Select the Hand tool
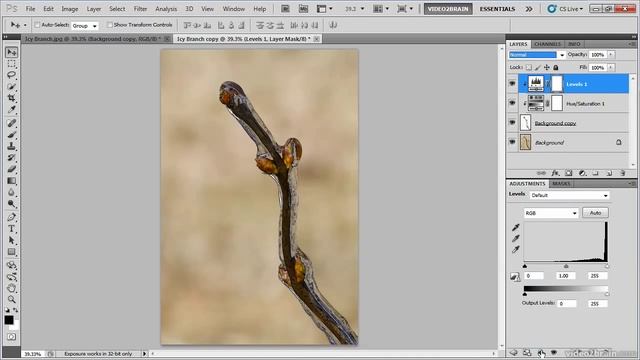640x360 pixels. click(x=11, y=288)
